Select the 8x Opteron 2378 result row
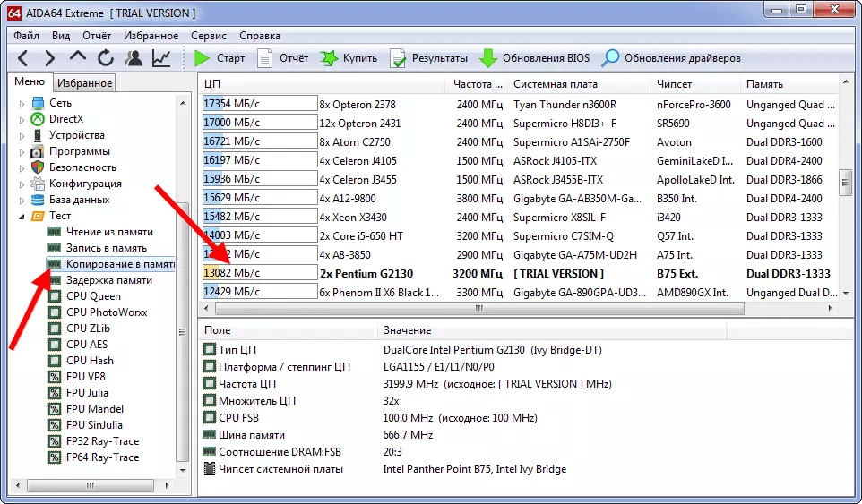Viewport: 862px width, 504px height. 519,105
